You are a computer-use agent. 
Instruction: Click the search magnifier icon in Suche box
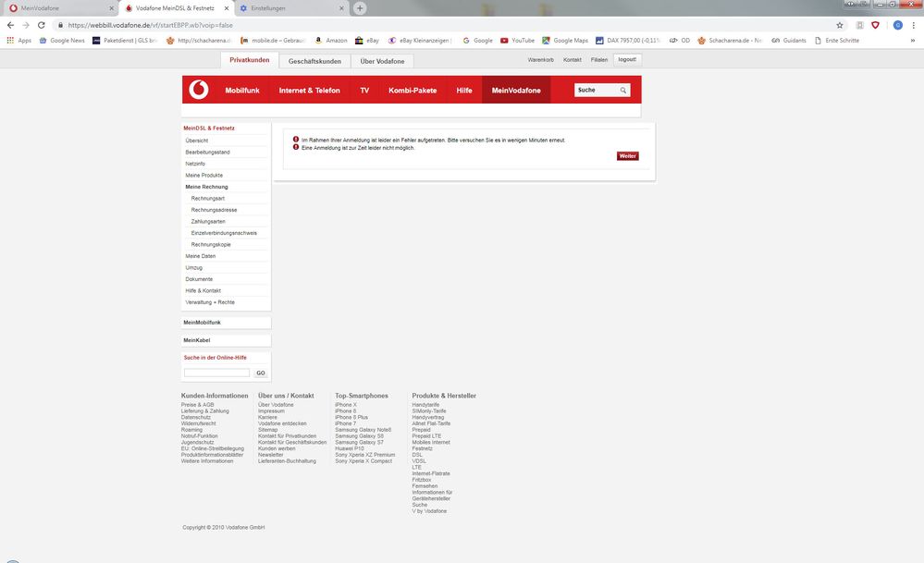click(622, 90)
